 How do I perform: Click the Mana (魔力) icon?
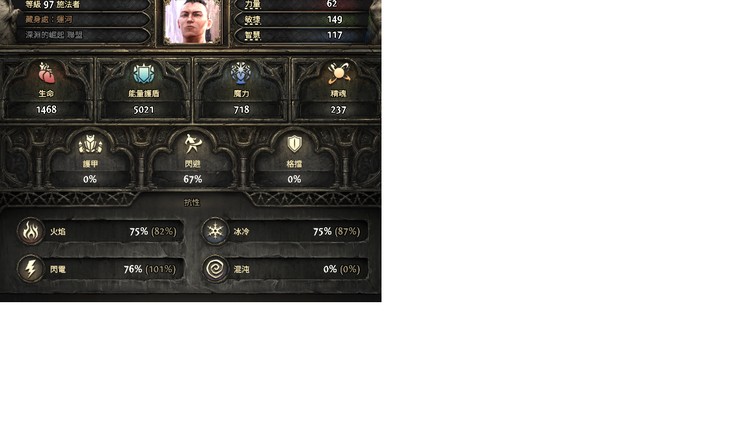coord(241,73)
